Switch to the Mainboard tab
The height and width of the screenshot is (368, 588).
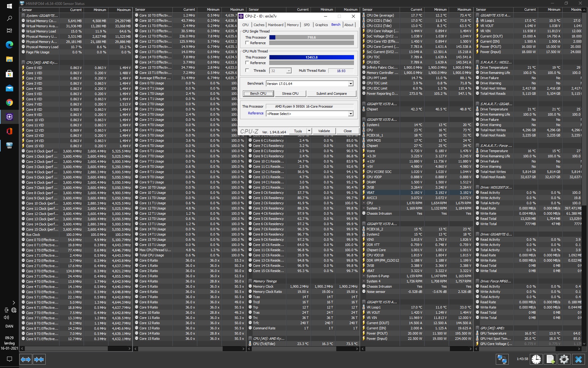coord(276,25)
